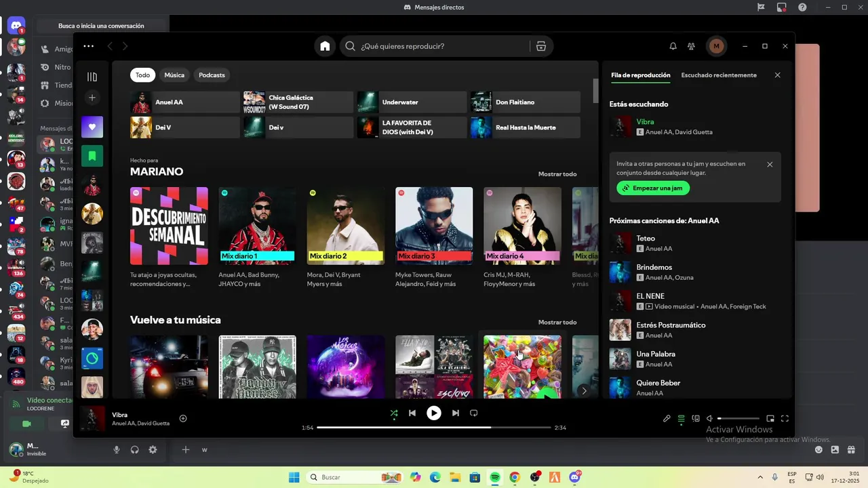
Task: Open Real Hasta la Muerte tile
Action: click(525, 127)
